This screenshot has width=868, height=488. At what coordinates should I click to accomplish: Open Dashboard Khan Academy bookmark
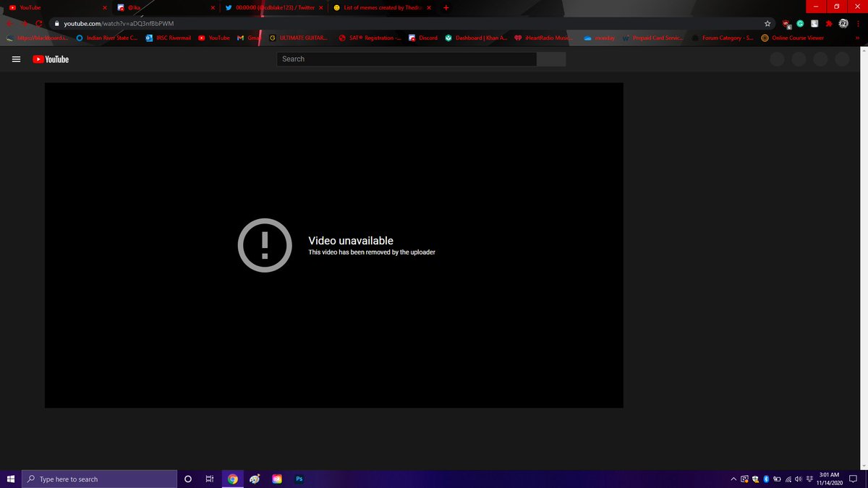(x=476, y=38)
